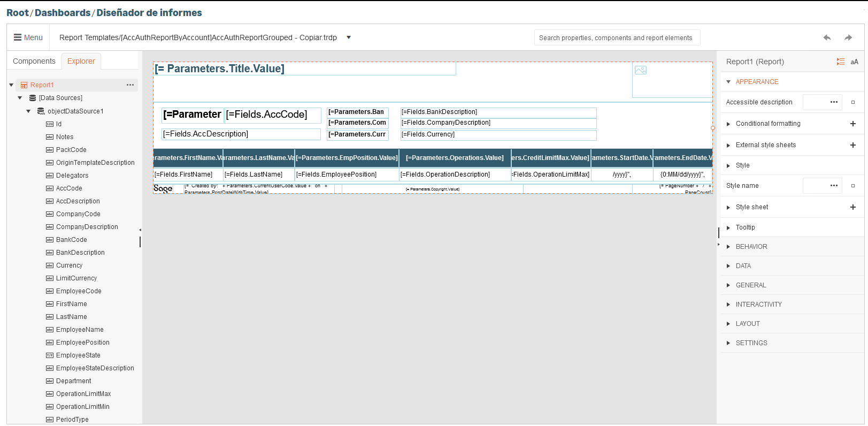The height and width of the screenshot is (426, 868).
Task: Add a Conditional formatting rule with plus
Action: tap(853, 124)
